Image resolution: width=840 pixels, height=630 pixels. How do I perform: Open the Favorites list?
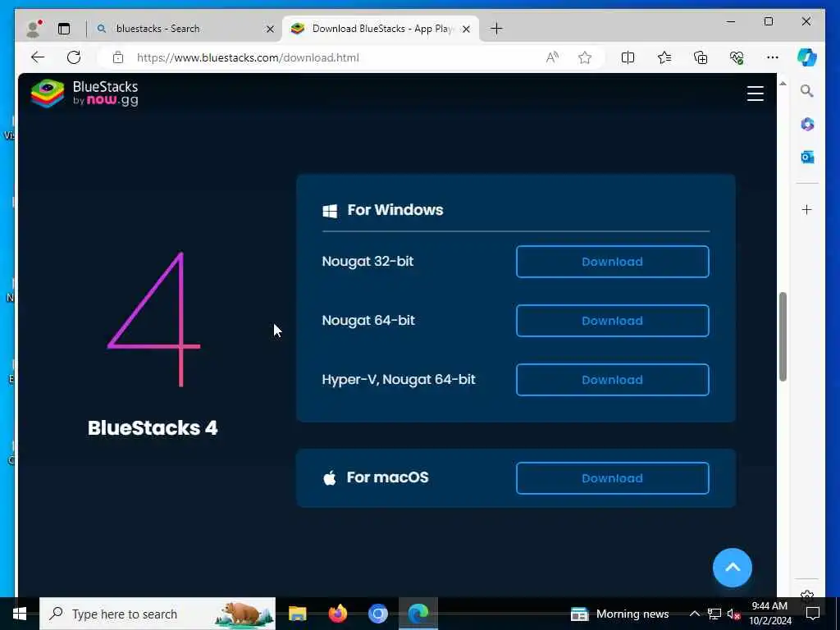pos(664,57)
